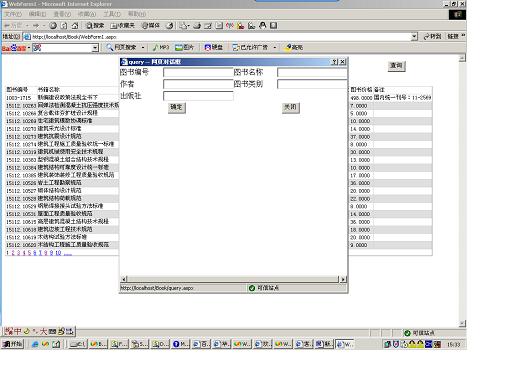The image size is (512, 384).
Task: Click the query dialog help (?) button
Action: click(335, 62)
